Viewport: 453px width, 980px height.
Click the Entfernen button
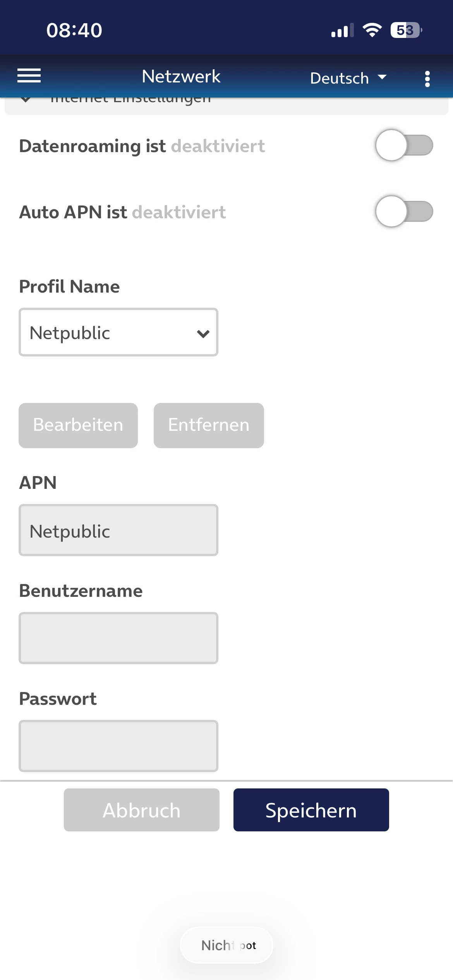click(x=209, y=425)
